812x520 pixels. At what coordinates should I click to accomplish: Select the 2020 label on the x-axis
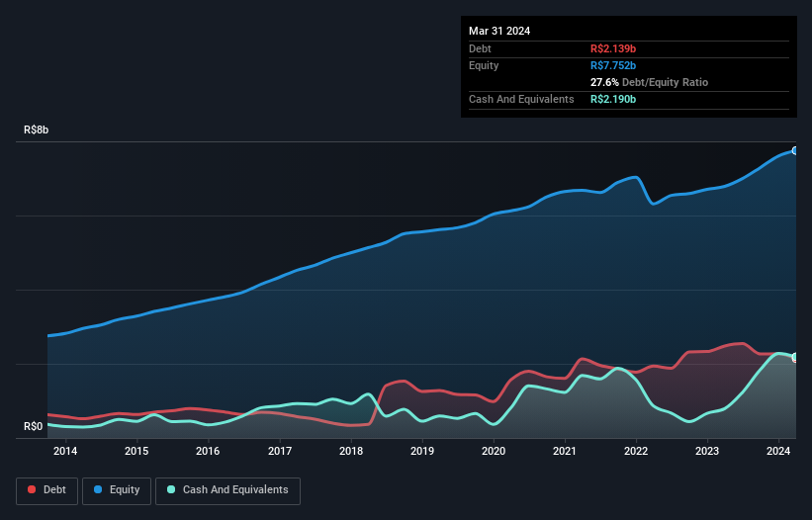494,452
